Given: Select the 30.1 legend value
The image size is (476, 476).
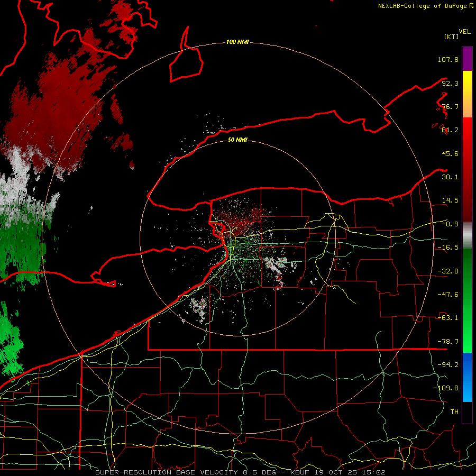Looking at the screenshot, I should pyautogui.click(x=450, y=177).
